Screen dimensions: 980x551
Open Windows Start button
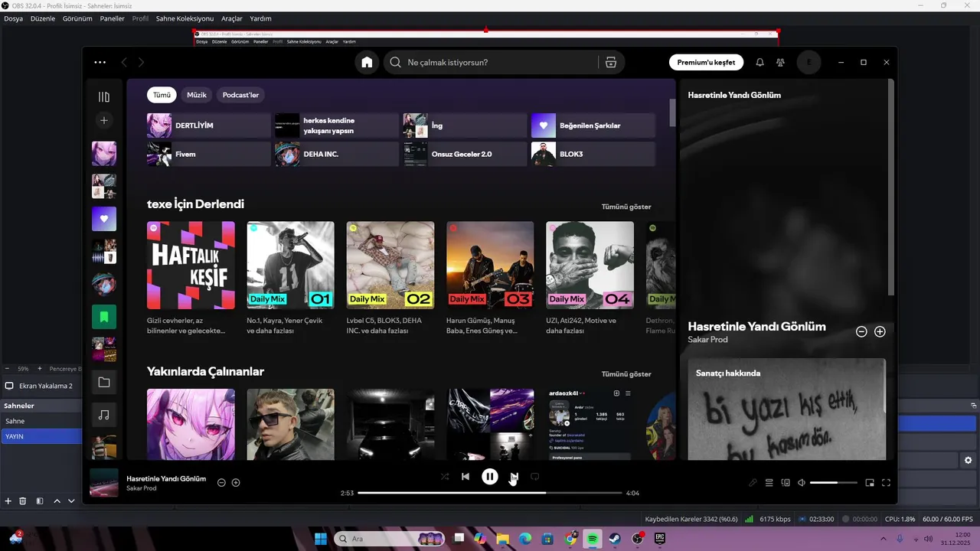(x=321, y=539)
